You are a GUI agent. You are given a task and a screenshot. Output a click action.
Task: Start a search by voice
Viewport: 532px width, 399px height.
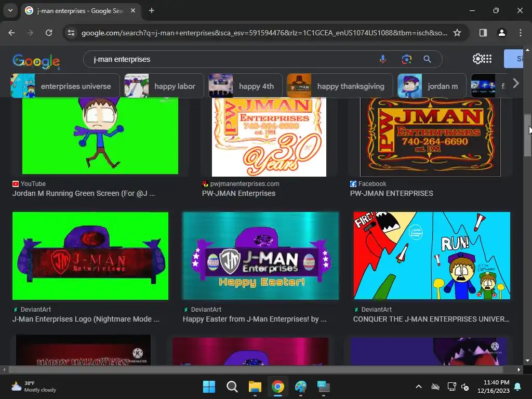pos(383,59)
